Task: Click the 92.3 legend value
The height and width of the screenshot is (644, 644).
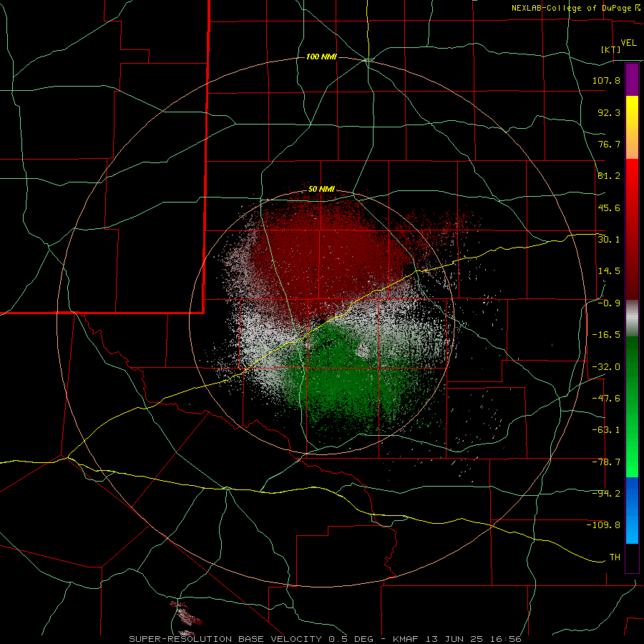Action: point(609,112)
